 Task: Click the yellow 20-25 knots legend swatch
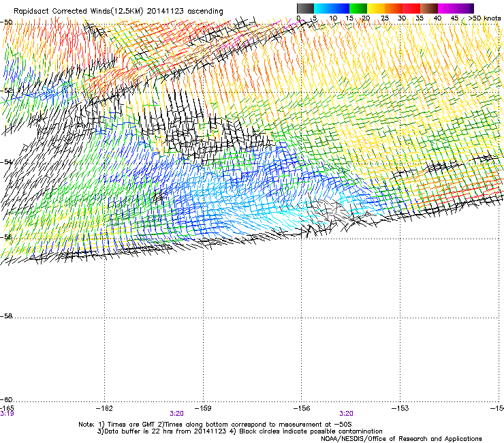click(376, 8)
